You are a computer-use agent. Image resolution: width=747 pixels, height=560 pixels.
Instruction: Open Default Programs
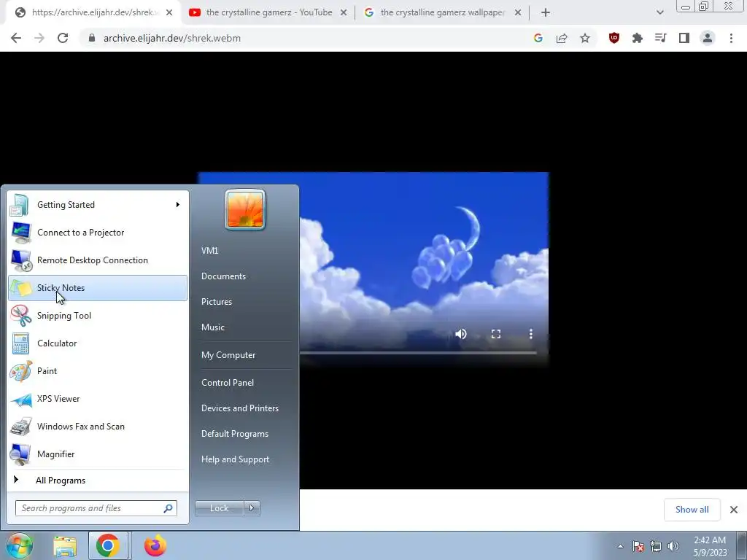coord(235,434)
